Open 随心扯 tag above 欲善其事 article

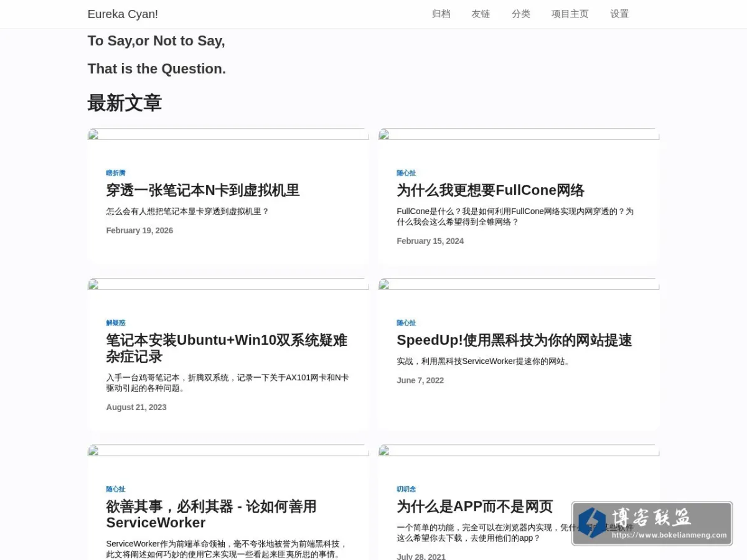[116, 489]
